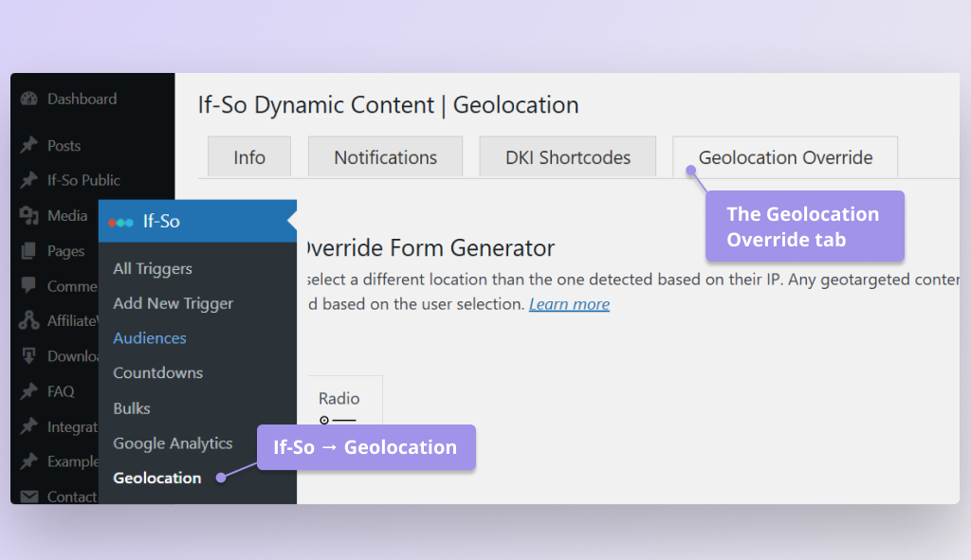Open the AffiliateWP sidebar icon
Image resolution: width=971 pixels, height=560 pixels.
(x=30, y=320)
